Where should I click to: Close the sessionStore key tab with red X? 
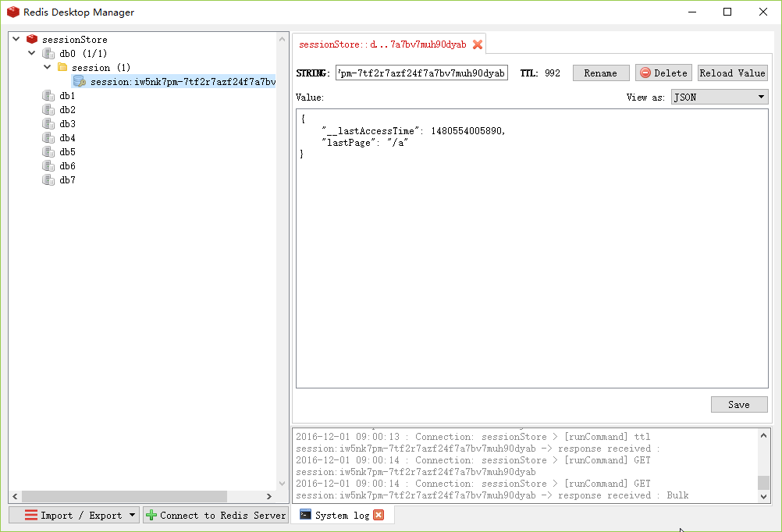tap(478, 44)
